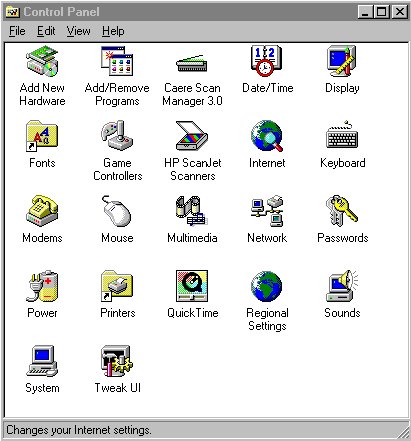Click the Passwords keys icon
Viewport: 411px width, 441px height.
click(342, 211)
